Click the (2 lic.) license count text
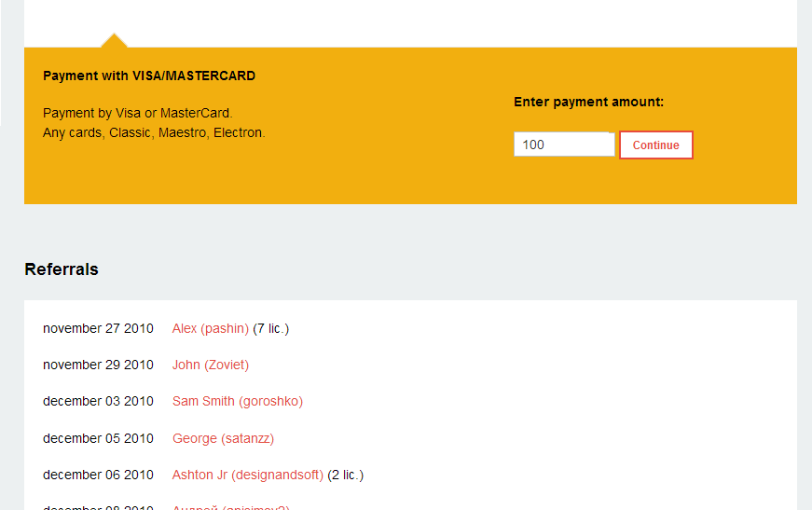 346,475
